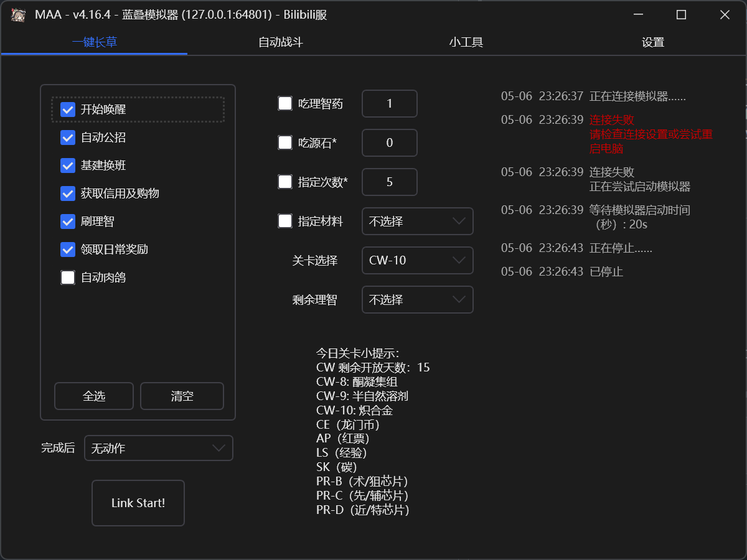Enable the 自动肉鸽 task

tap(67, 278)
